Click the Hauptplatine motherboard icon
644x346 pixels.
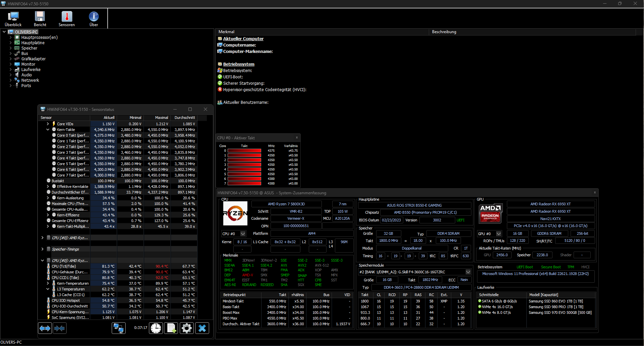coord(17,43)
